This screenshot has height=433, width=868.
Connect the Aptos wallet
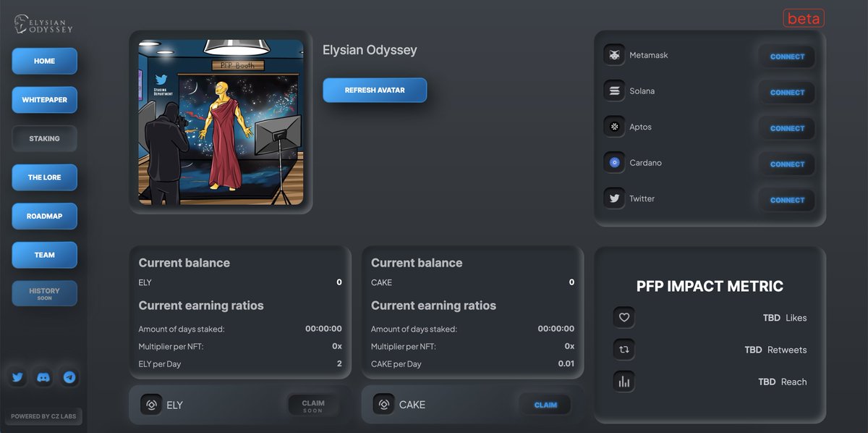pyautogui.click(x=787, y=128)
